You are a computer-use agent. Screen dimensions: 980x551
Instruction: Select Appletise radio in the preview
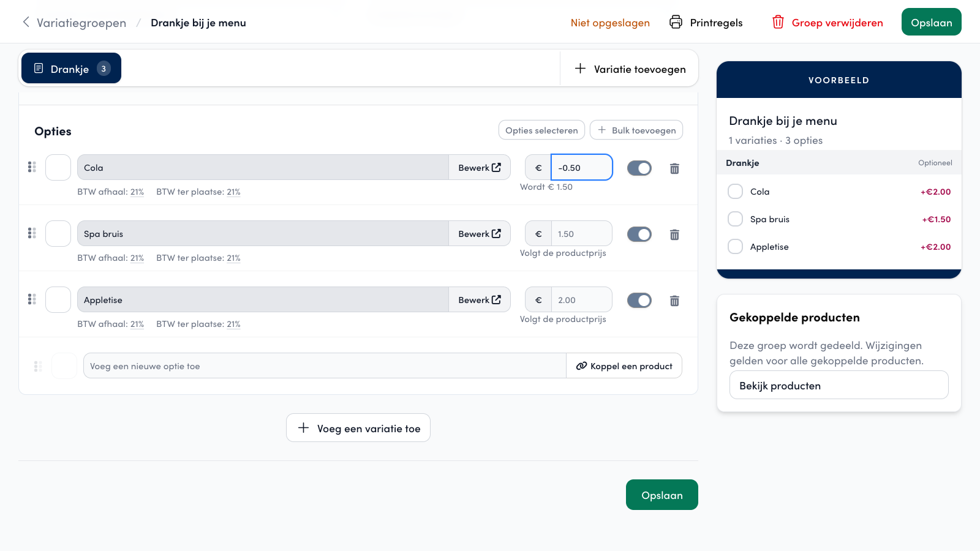pos(735,247)
